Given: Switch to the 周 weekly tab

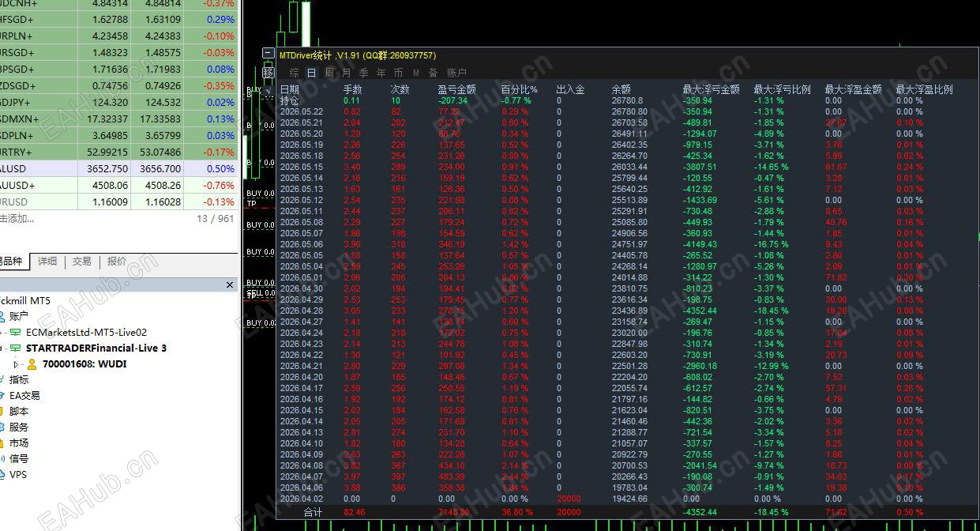Looking at the screenshot, I should coord(329,73).
